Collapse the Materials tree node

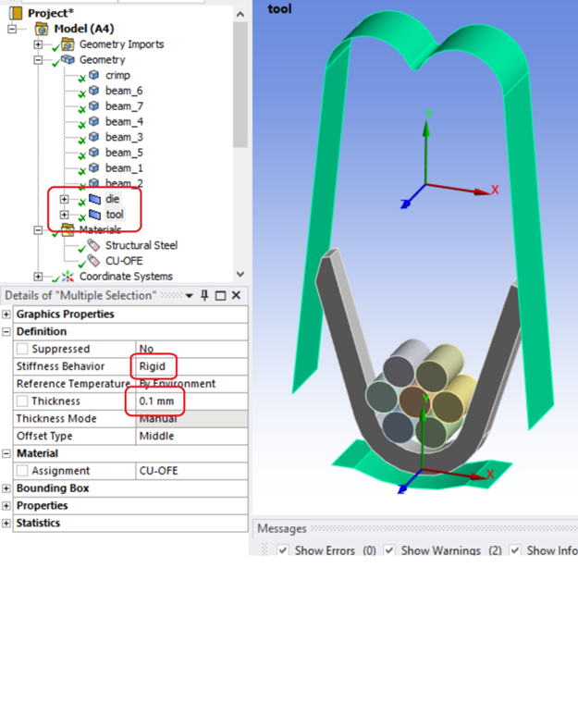point(38,229)
